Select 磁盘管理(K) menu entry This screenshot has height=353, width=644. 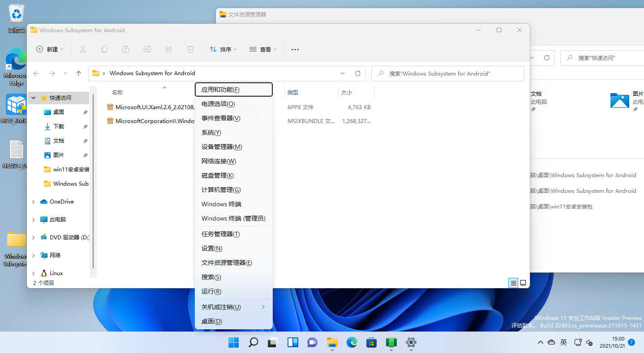coord(234,175)
